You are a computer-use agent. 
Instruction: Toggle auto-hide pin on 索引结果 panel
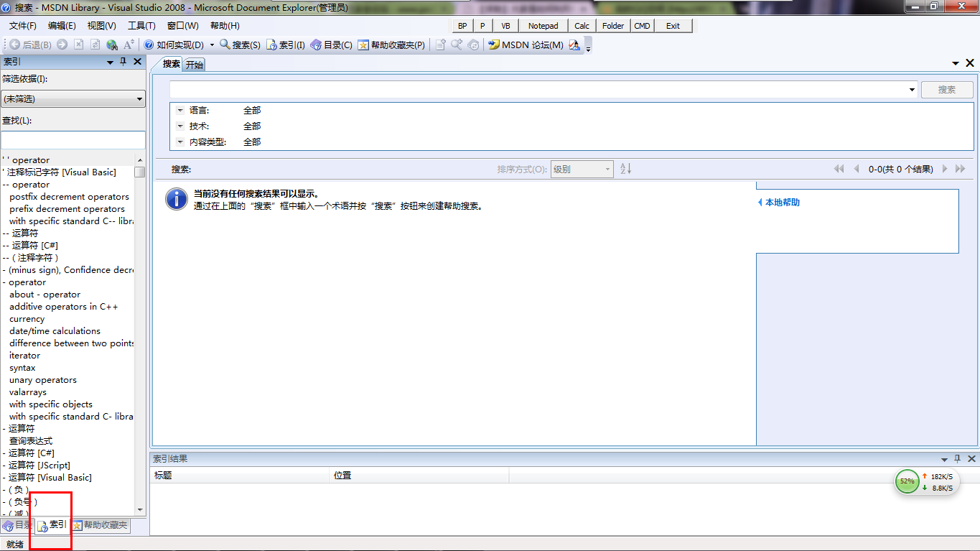pyautogui.click(x=957, y=459)
